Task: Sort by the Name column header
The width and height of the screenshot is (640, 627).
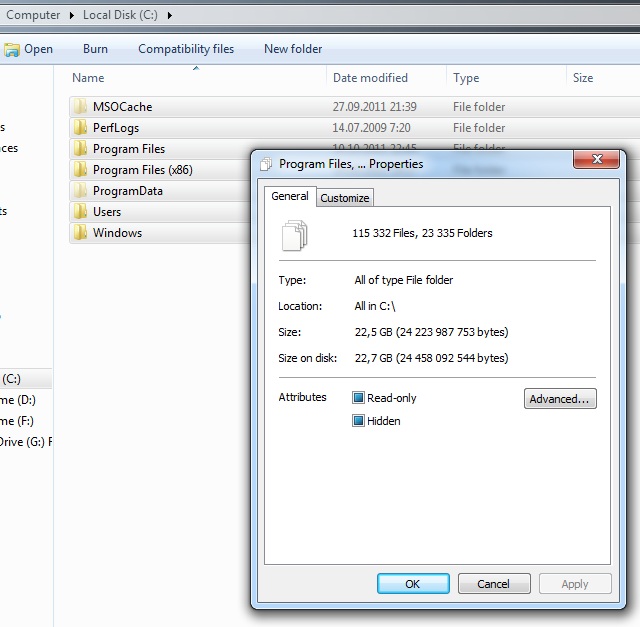Action: (88, 78)
